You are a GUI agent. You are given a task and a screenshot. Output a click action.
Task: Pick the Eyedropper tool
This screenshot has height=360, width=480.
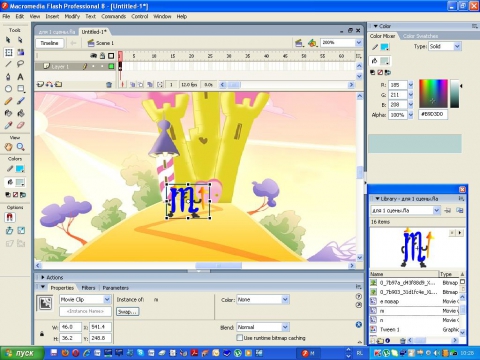(8, 125)
